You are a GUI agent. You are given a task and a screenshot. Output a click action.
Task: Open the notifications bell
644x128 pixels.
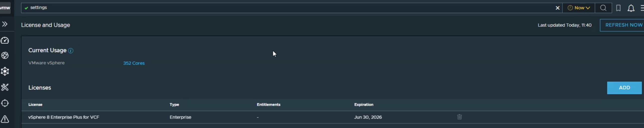(631, 8)
